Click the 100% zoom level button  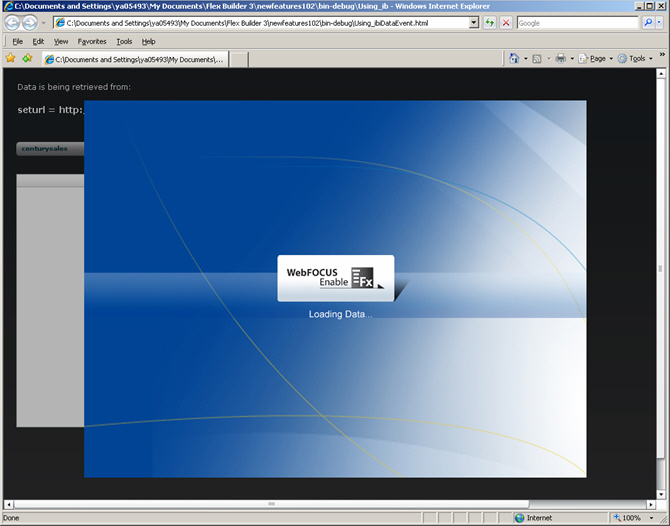[x=627, y=518]
